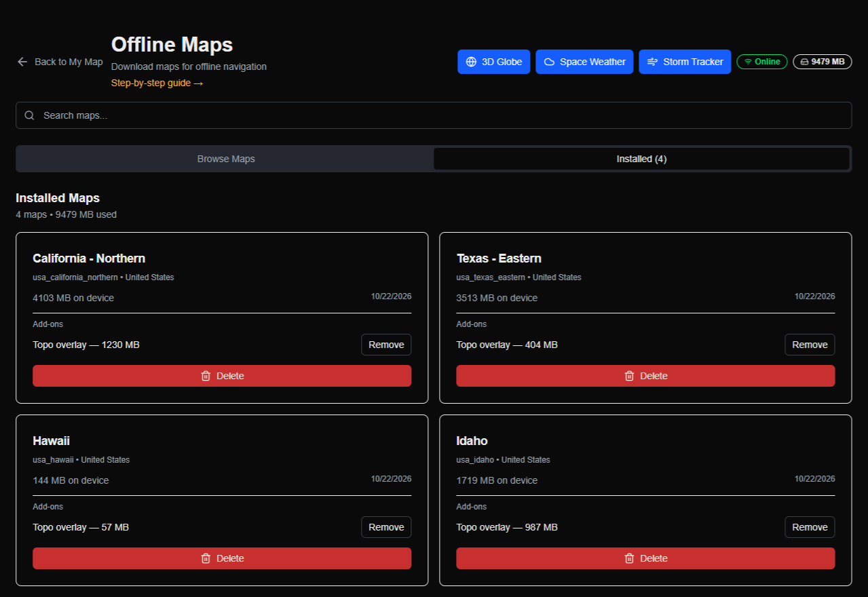This screenshot has width=868, height=597.
Task: Click the Texas - Eastern card title
Action: click(499, 258)
